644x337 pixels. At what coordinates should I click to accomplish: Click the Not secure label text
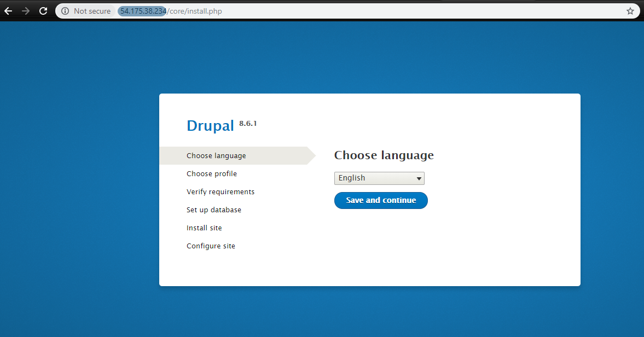point(92,11)
